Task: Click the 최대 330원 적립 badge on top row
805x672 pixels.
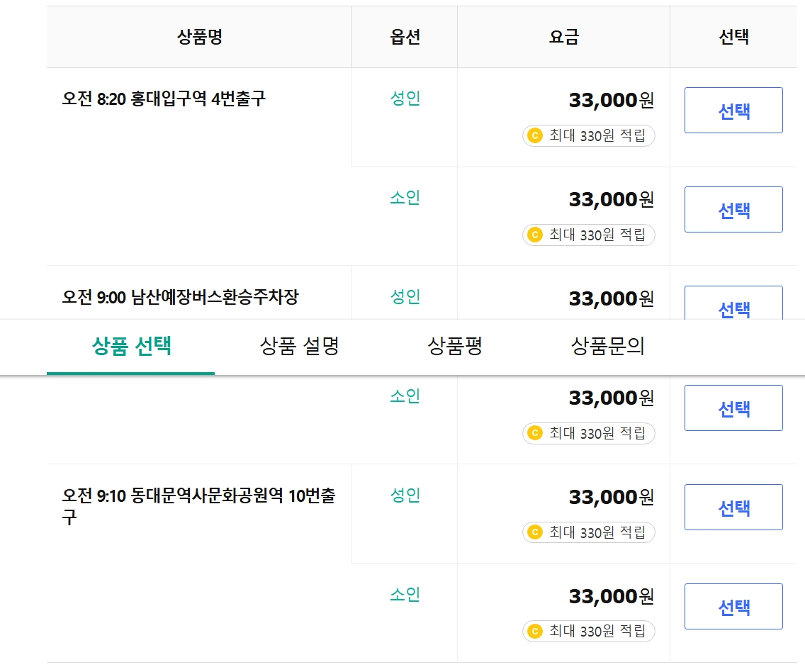Action: coord(588,135)
